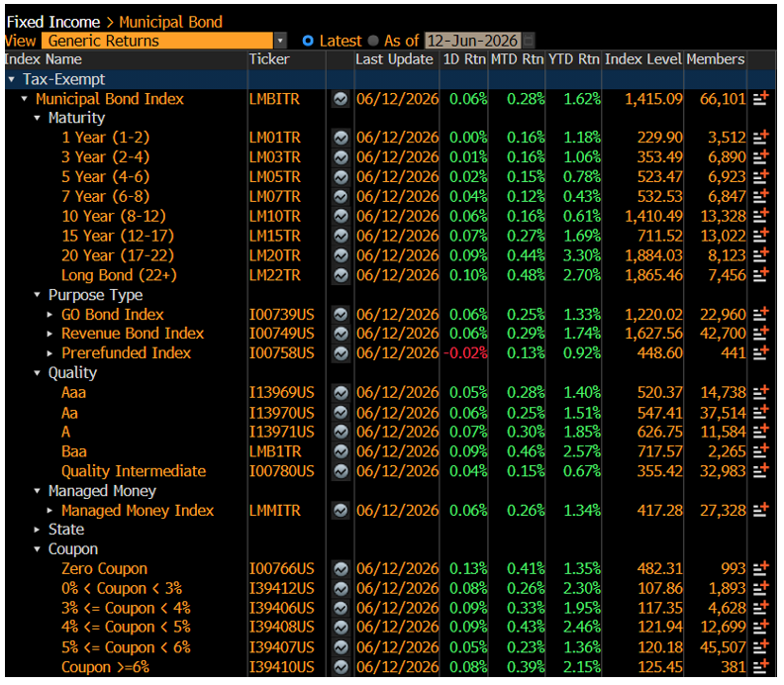Select the Latest radio button
Viewport: 784px width, 685px height.
coord(308,41)
